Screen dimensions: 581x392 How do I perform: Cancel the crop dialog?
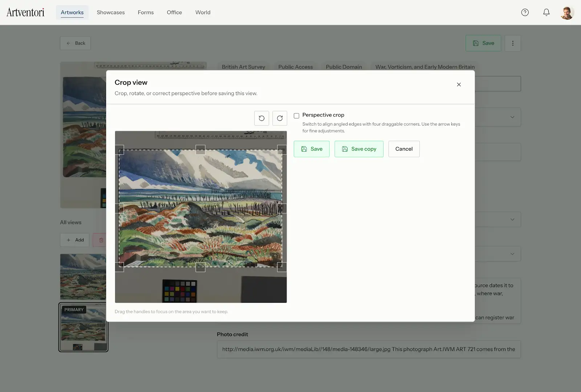[x=404, y=149]
